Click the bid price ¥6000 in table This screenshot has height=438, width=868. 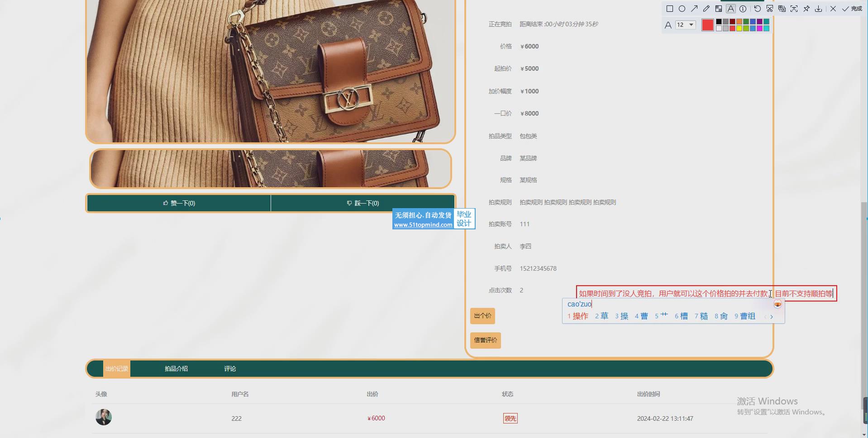coord(376,419)
